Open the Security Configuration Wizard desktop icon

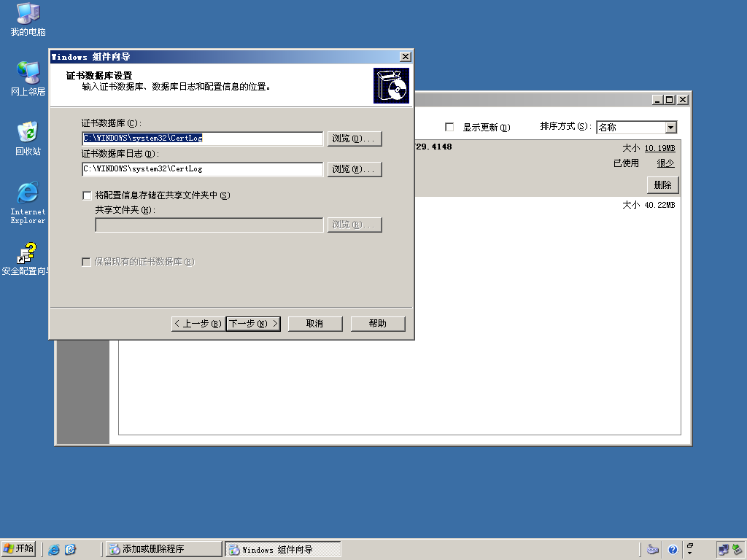(x=27, y=259)
